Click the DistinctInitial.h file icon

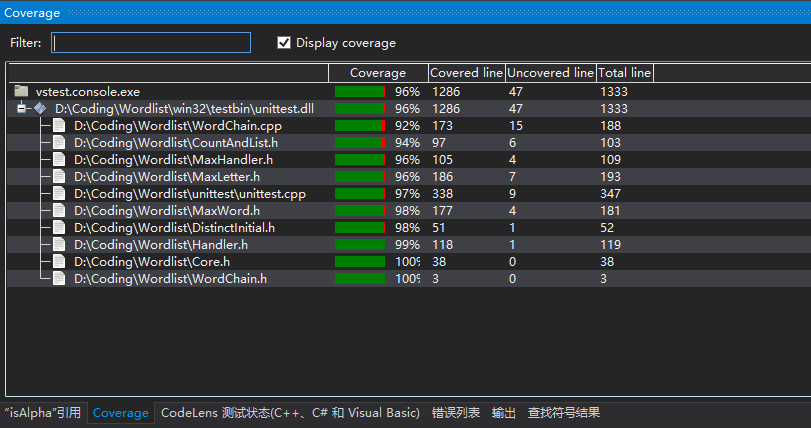tap(59, 228)
